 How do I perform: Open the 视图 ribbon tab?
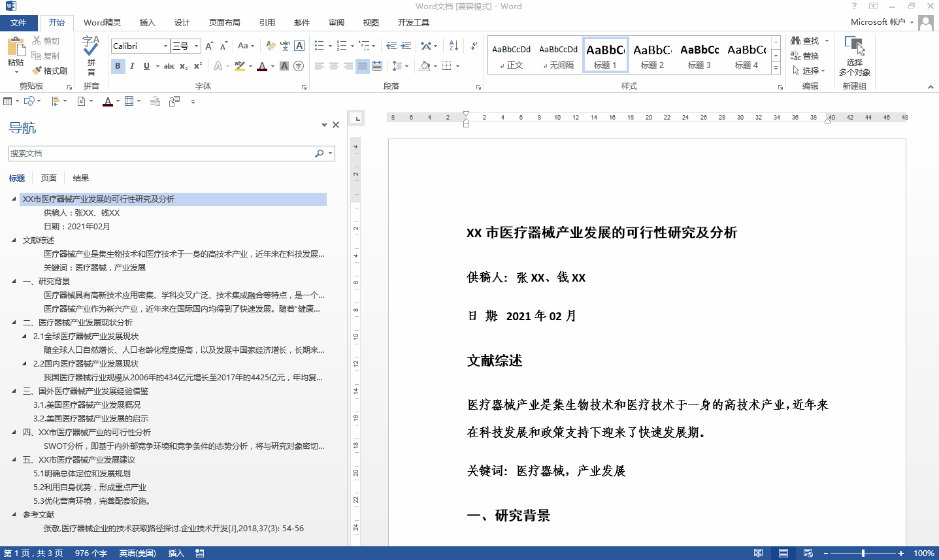click(x=371, y=22)
